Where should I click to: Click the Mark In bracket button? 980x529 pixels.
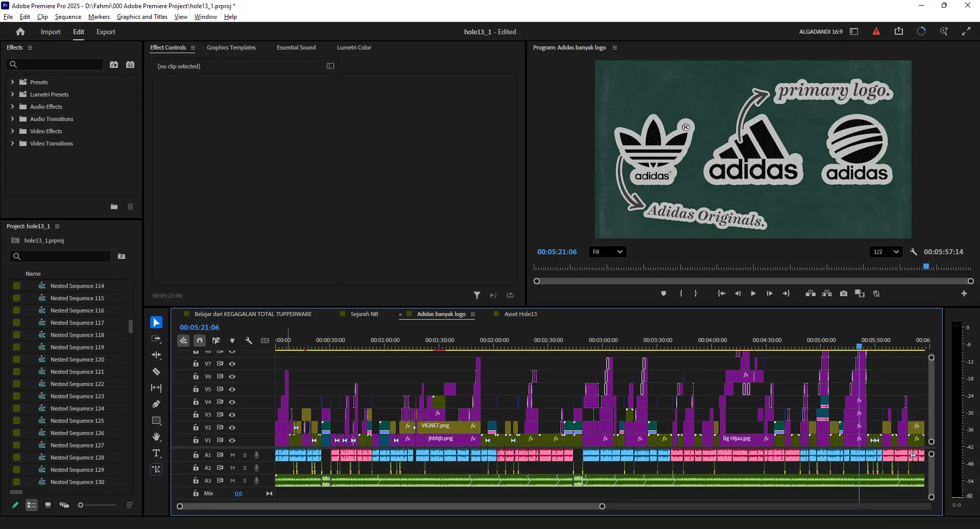[x=681, y=294]
